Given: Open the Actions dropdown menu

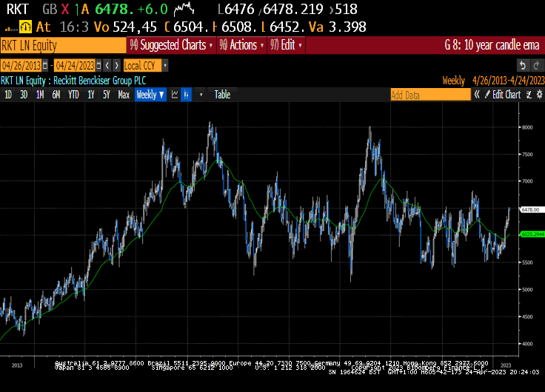Looking at the screenshot, I should (241, 45).
